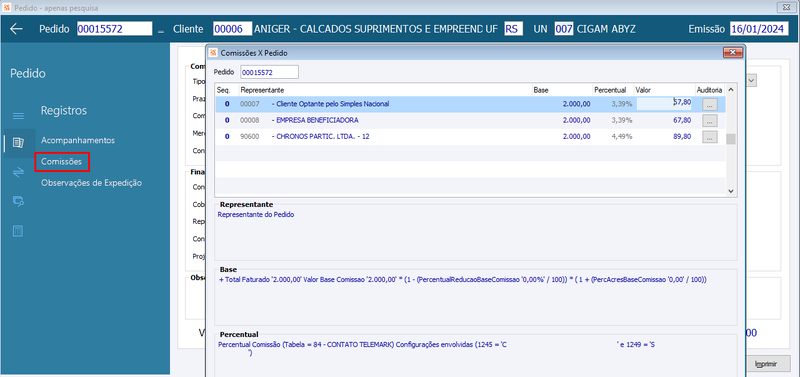Click the Pedido field in header bar
The width and height of the screenshot is (800, 377).
[x=115, y=29]
